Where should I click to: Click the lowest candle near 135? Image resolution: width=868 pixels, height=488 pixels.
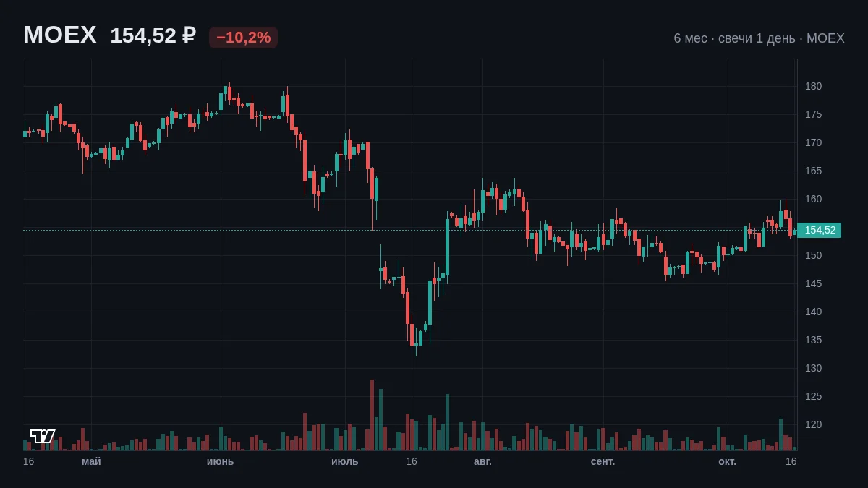416,340
